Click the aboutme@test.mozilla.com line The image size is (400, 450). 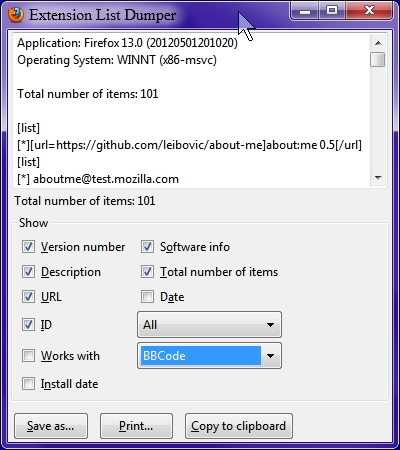tap(98, 179)
